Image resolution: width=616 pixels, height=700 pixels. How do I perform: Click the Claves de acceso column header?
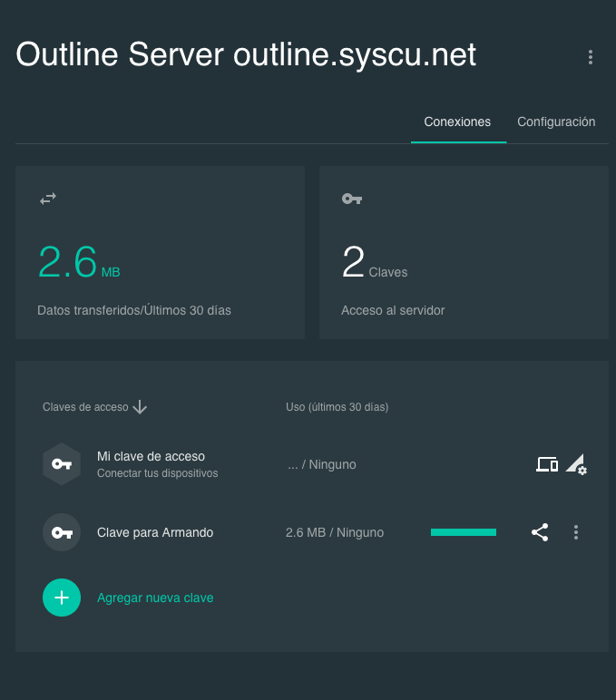[x=85, y=407]
